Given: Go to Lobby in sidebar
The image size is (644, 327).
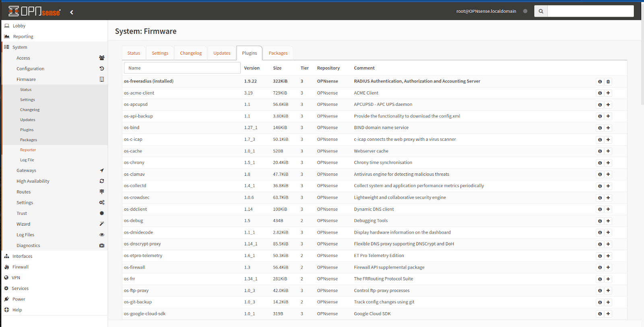Looking at the screenshot, I should [19, 26].
